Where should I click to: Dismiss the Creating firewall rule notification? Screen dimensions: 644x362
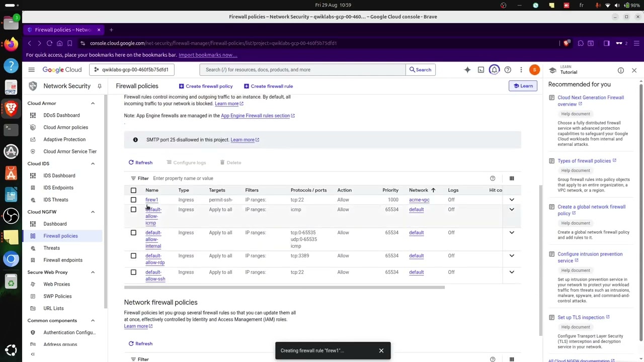[381, 350]
